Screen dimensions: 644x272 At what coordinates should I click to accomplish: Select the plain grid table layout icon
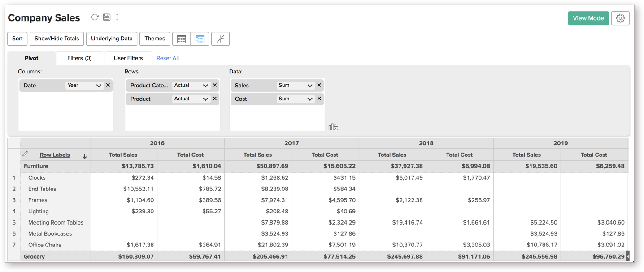click(182, 39)
